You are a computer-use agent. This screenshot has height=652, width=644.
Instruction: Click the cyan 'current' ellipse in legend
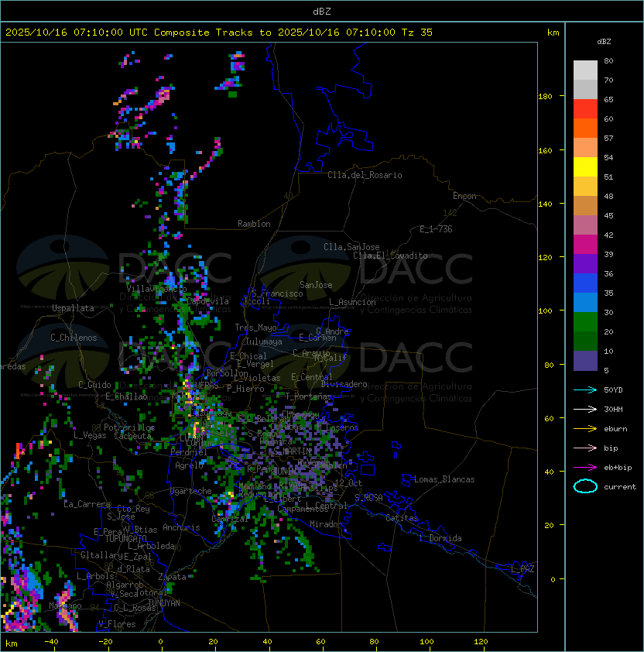[x=585, y=486]
